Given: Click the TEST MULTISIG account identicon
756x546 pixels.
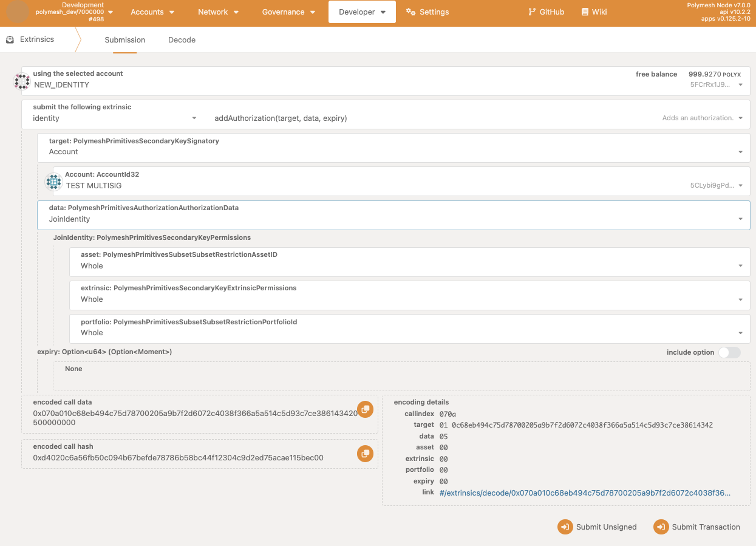Looking at the screenshot, I should [53, 182].
